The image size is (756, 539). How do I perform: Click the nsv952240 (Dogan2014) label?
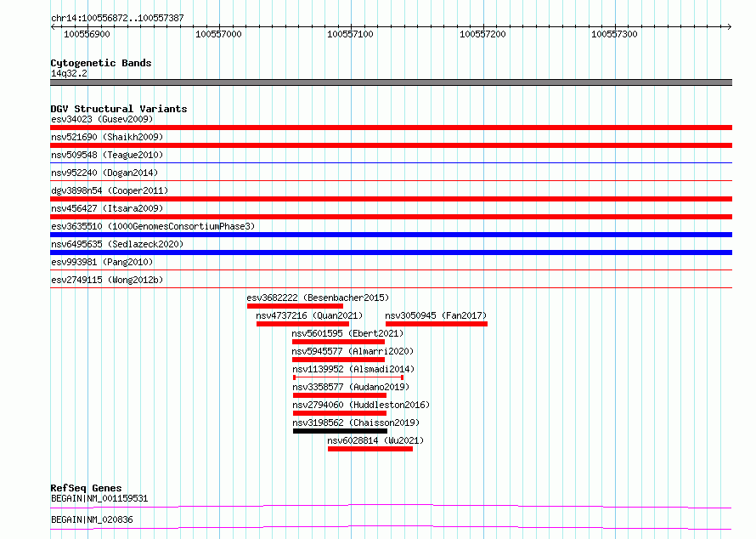pyautogui.click(x=104, y=173)
